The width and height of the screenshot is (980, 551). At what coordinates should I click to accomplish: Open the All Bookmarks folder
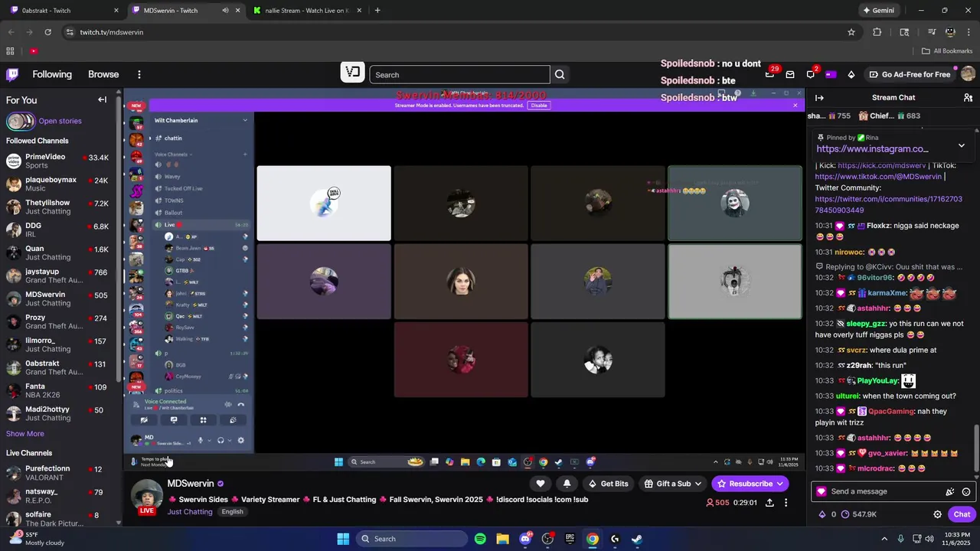(947, 51)
